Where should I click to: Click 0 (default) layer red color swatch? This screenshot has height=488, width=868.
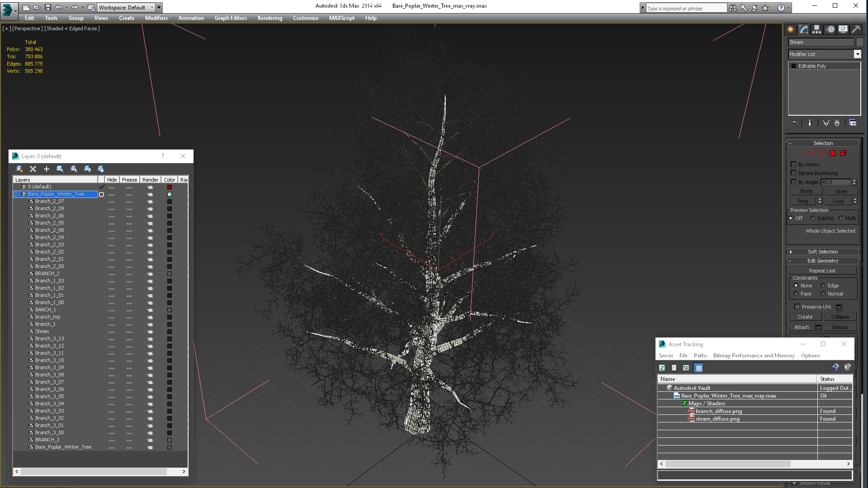[170, 187]
